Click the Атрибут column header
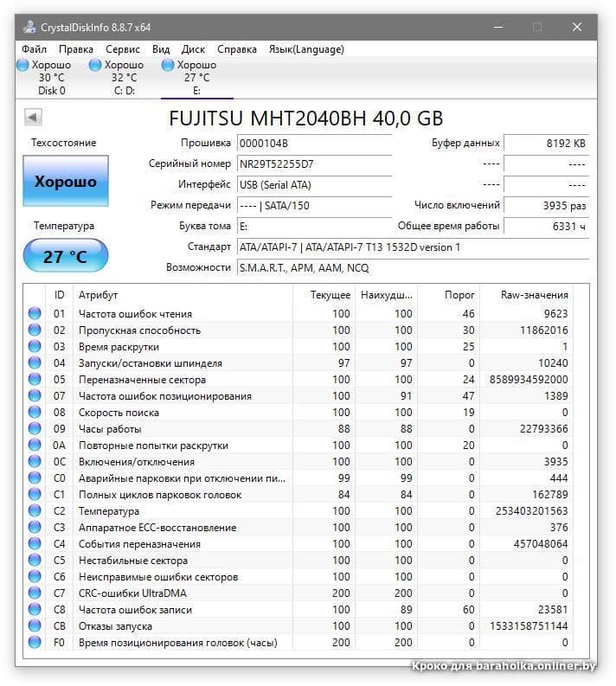 (183, 295)
